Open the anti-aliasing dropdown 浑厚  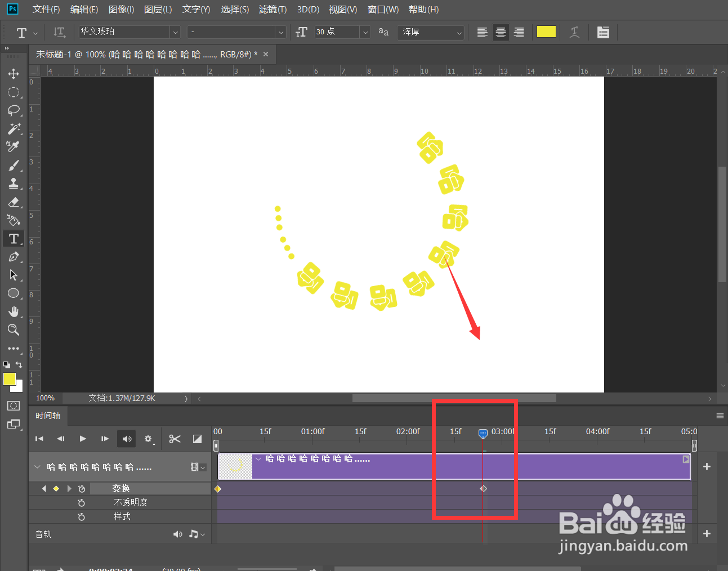tap(431, 32)
